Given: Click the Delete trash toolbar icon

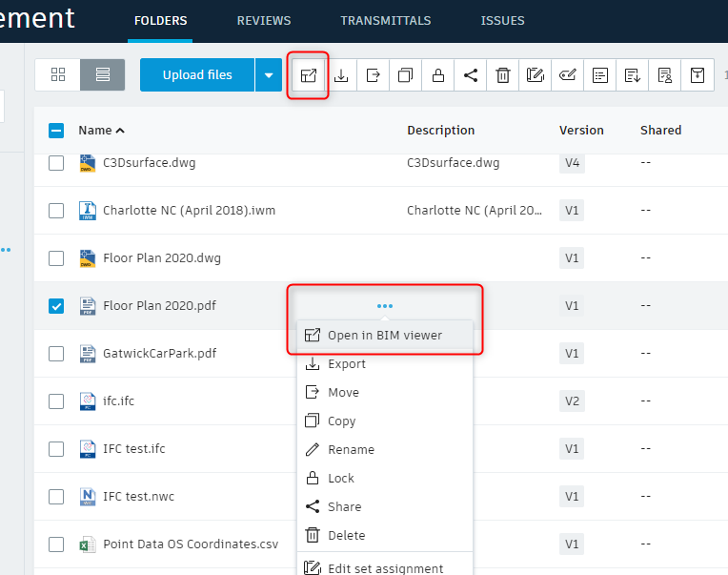Looking at the screenshot, I should point(503,75).
